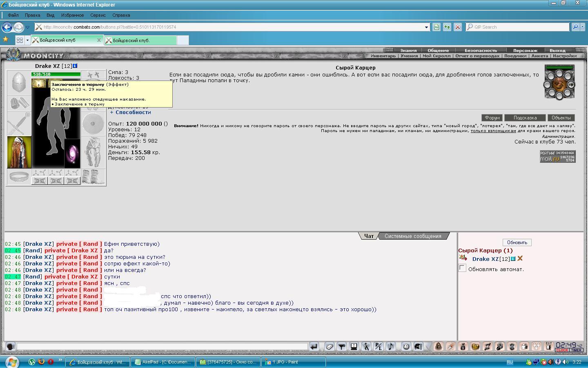This screenshot has height=368, width=588.
Task: Switch display to TIMER mode
Action: tap(576, 350)
